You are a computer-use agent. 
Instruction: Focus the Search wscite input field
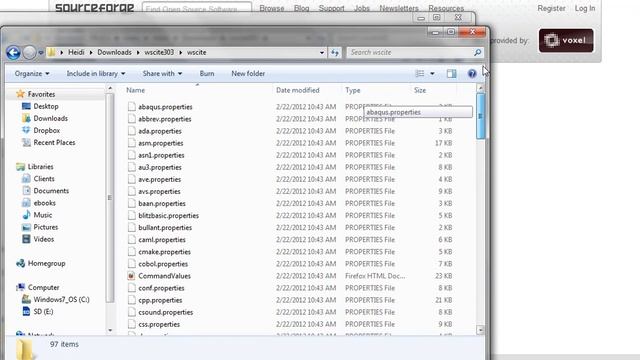(410, 52)
